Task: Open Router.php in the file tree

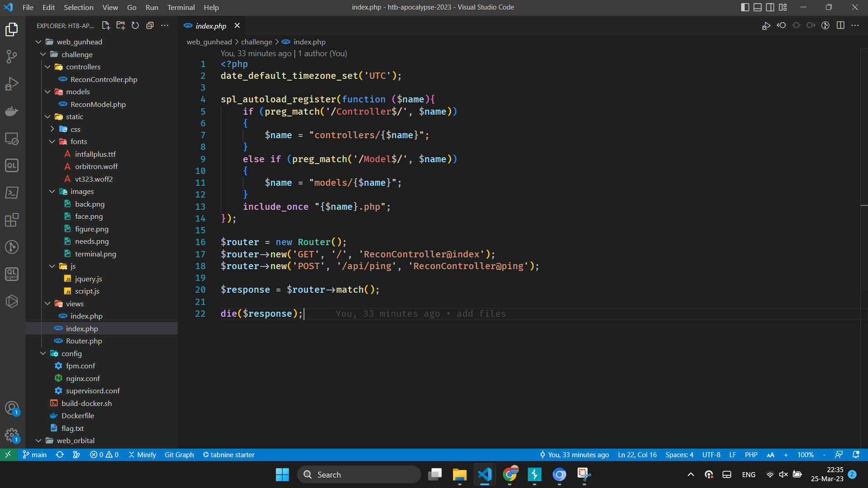Action: 84,341
